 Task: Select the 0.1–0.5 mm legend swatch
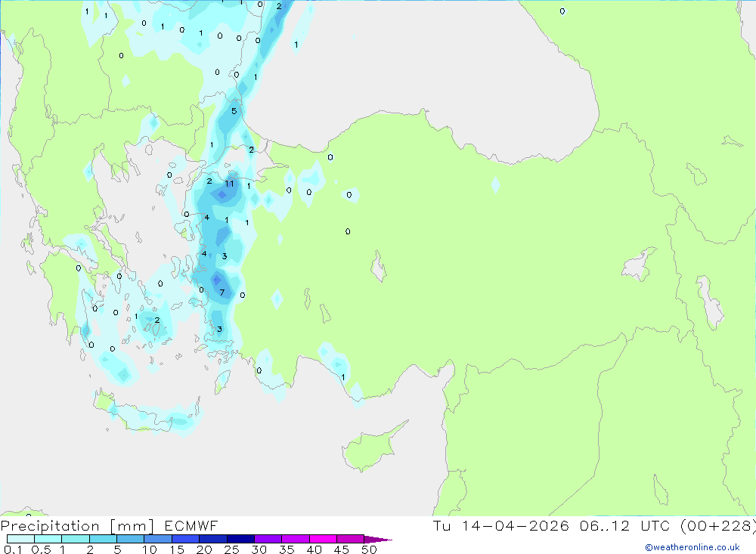click(20, 539)
